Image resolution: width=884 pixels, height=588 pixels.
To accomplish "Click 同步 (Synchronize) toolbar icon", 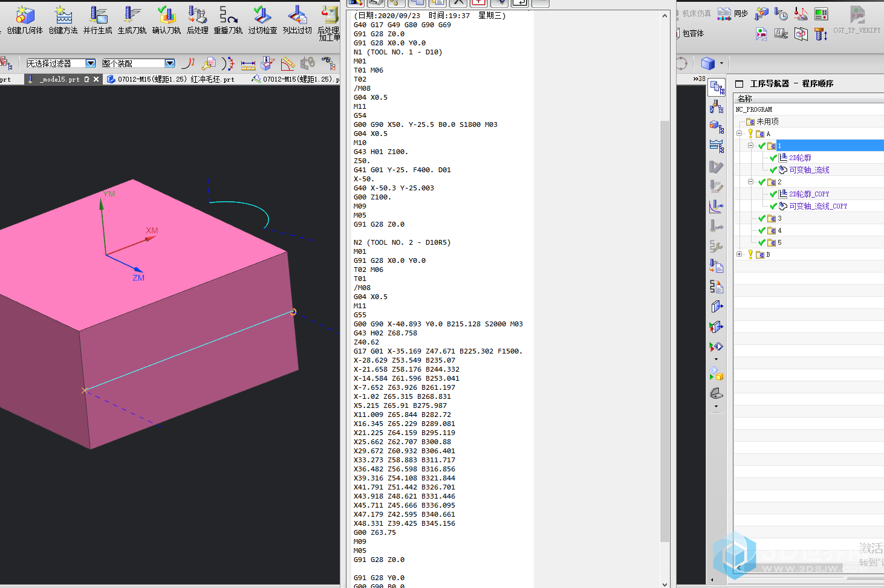I will tap(733, 13).
